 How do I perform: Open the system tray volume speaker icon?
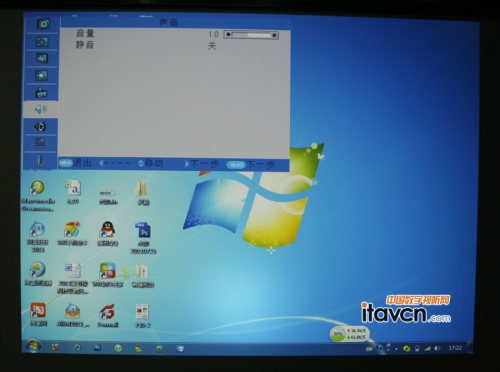437,348
